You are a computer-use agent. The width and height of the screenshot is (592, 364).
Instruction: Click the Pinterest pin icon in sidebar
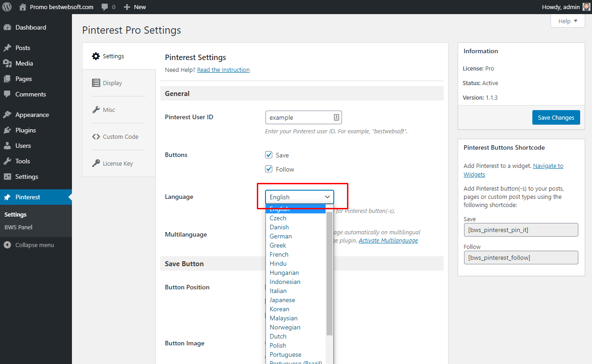pos(7,197)
